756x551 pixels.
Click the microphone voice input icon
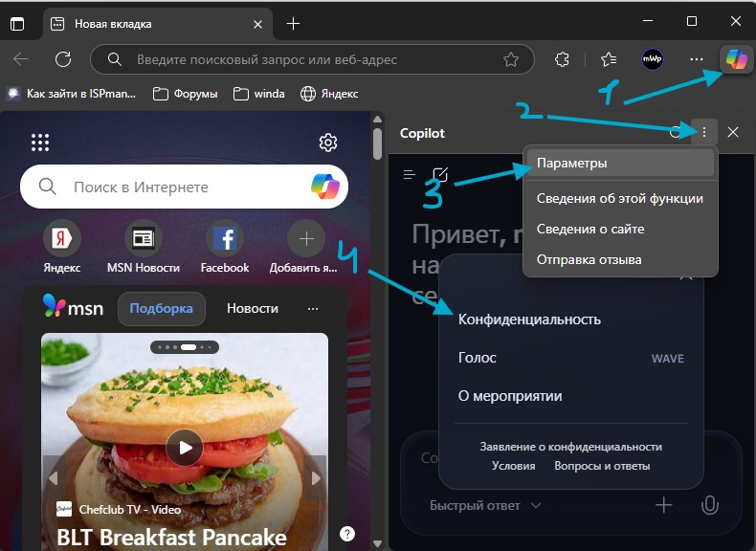coord(710,505)
